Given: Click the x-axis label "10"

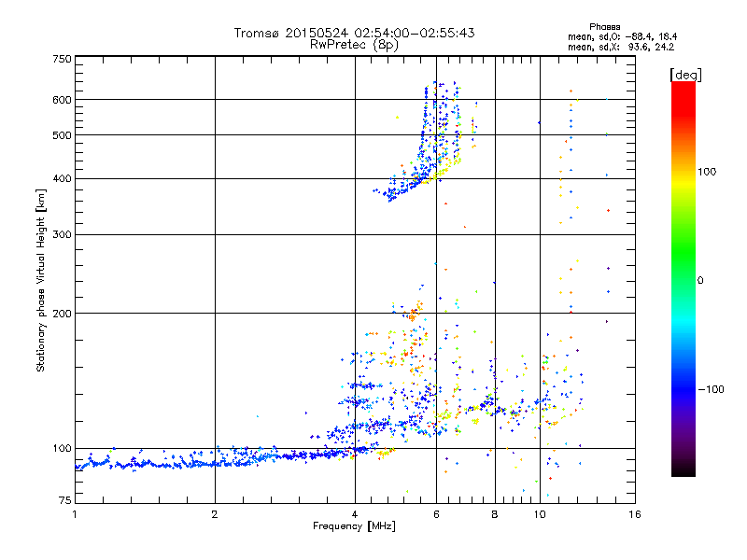Looking at the screenshot, I should tap(540, 514).
